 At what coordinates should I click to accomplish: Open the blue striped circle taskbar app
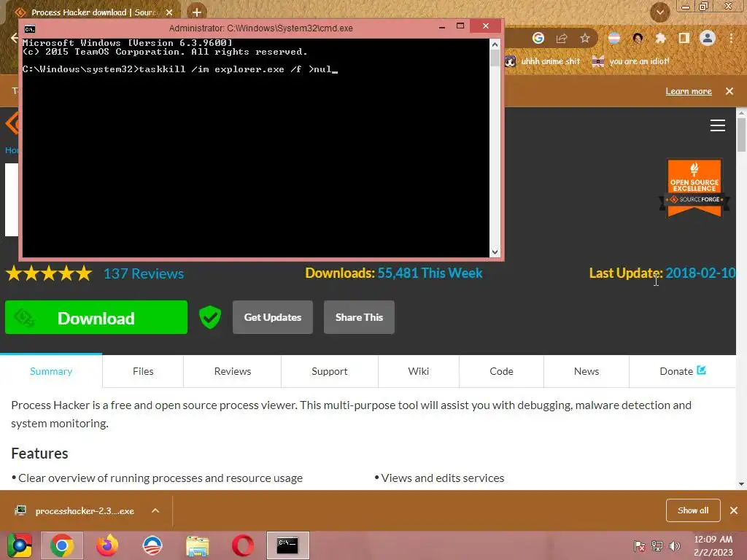click(x=152, y=545)
